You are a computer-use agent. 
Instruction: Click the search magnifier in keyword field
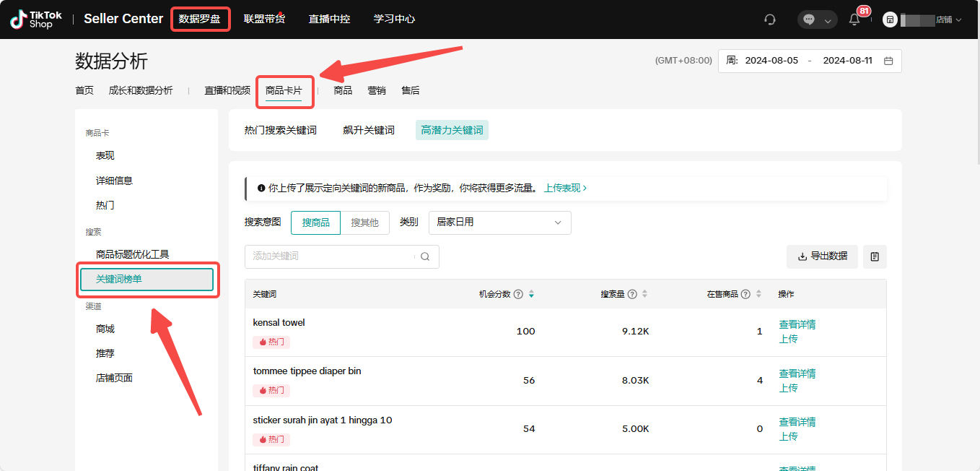tap(425, 256)
